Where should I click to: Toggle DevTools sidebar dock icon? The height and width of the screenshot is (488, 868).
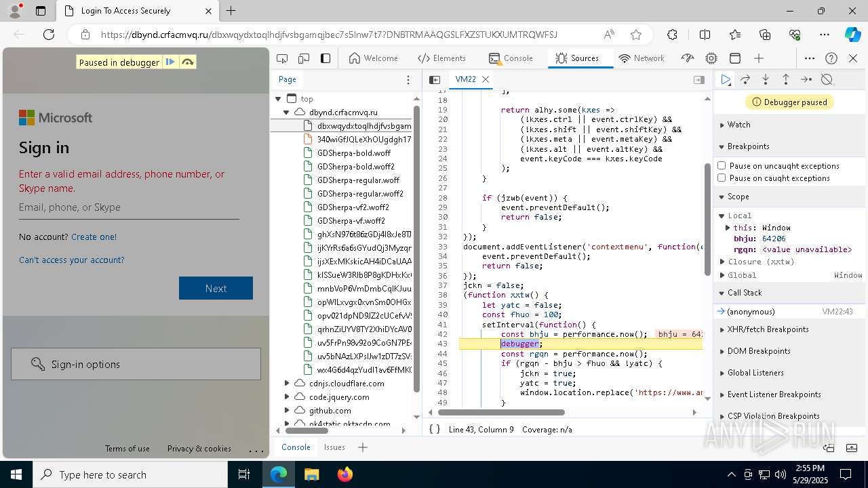coord(325,58)
